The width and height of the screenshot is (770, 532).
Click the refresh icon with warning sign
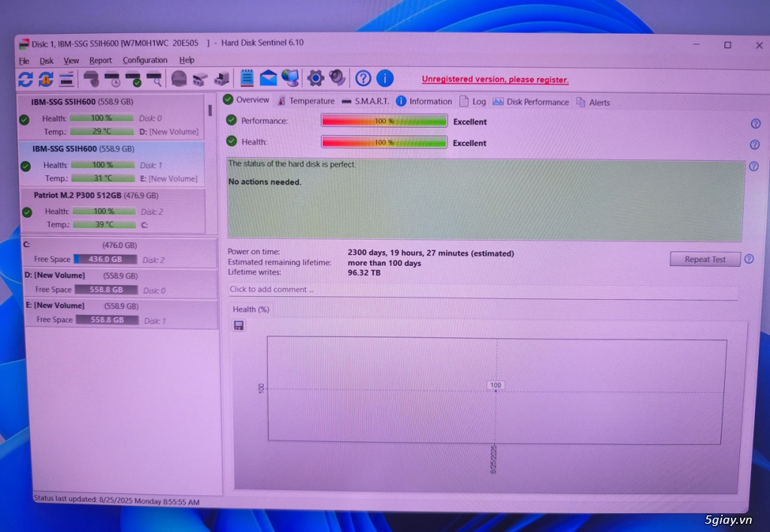tap(46, 79)
